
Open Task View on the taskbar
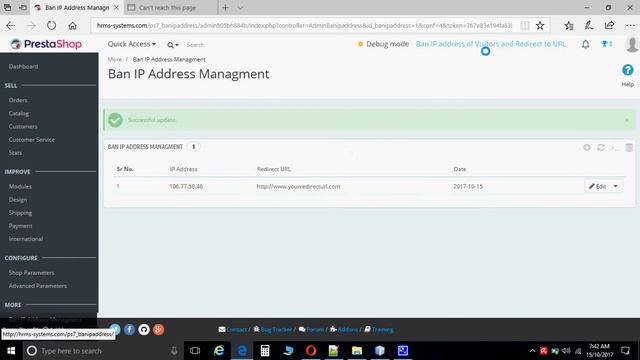click(x=195, y=351)
